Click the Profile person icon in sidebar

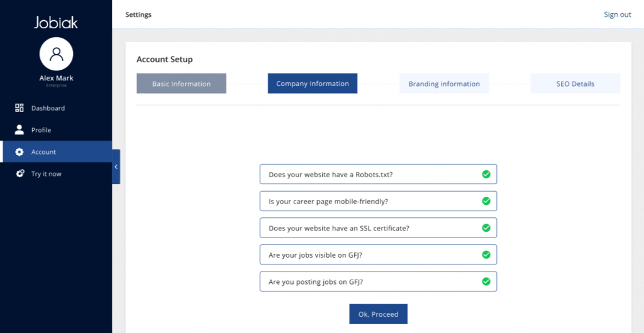[19, 130]
